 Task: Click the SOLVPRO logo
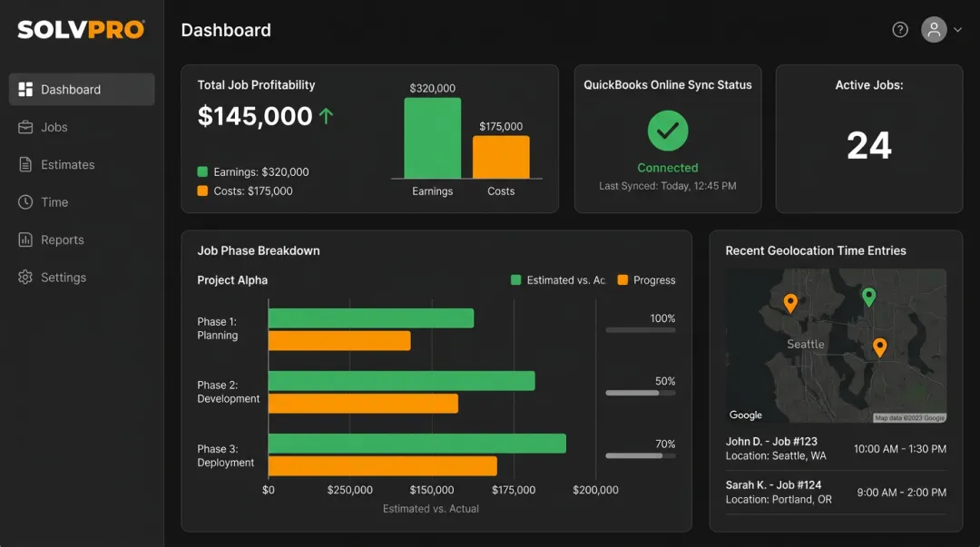[x=82, y=30]
